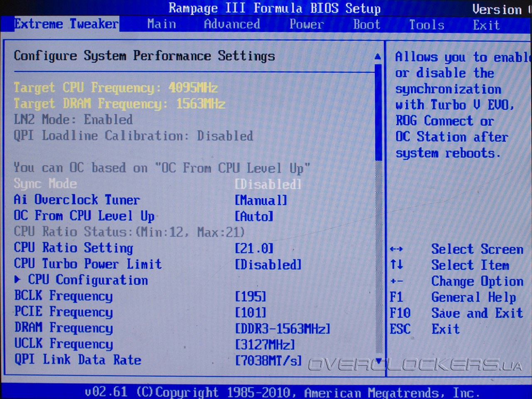Viewport: 532px width, 399px height.
Task: Edit PCIE Frequency 101 value
Action: (251, 313)
